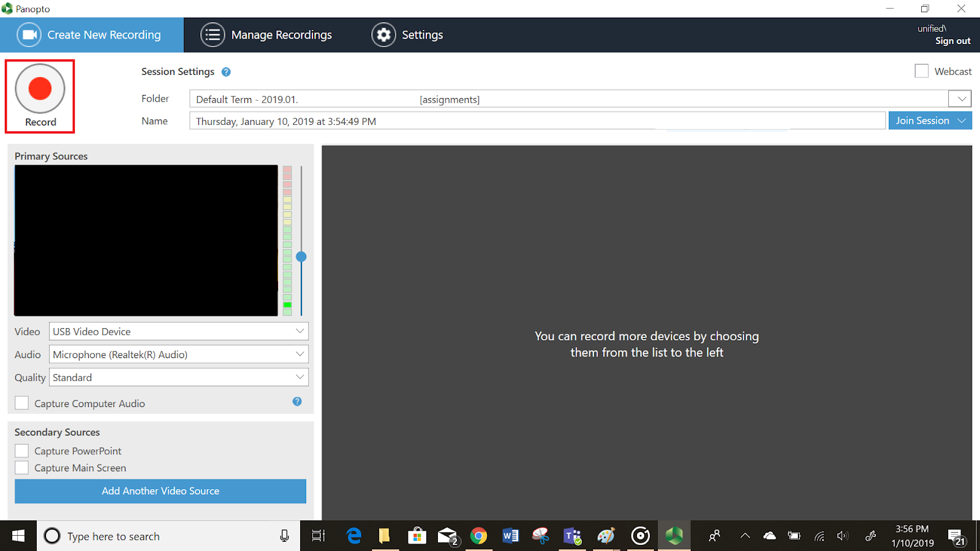Viewport: 980px width, 551px height.
Task: Expand the Audio microphone dropdown
Action: click(x=300, y=354)
